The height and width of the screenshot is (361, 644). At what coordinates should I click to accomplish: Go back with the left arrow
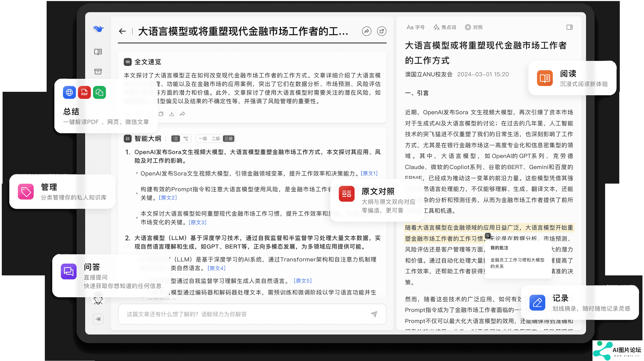[x=122, y=31]
